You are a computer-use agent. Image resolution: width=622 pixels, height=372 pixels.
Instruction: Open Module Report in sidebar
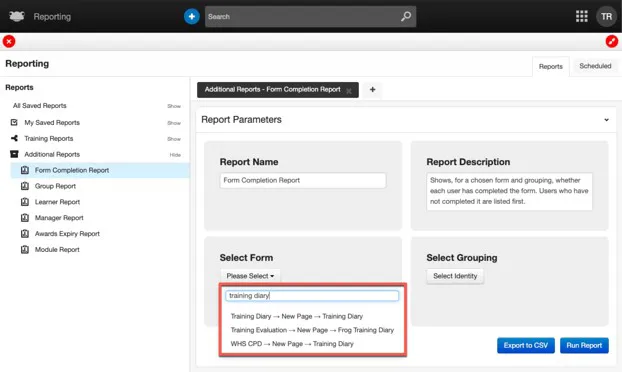pyautogui.click(x=57, y=249)
